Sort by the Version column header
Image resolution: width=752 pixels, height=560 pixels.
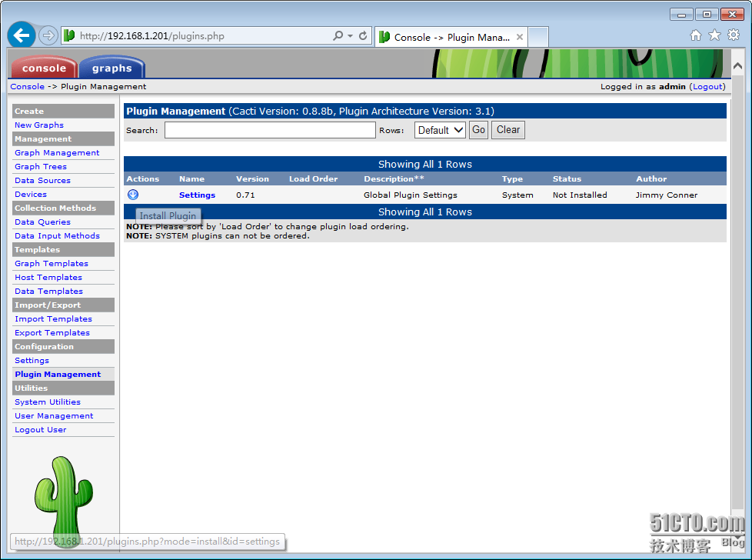coord(252,179)
